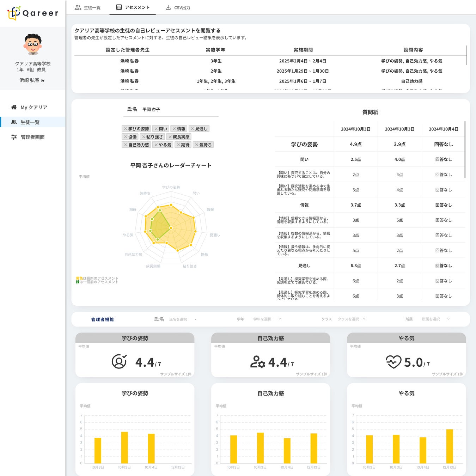
Task: Click the 質問紙 table vertical scrollbar
Action: coord(465,150)
